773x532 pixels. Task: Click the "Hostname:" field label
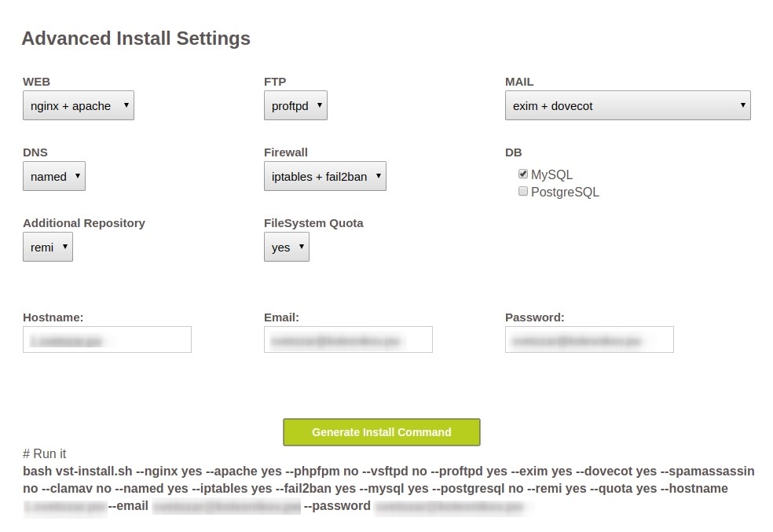click(53, 317)
